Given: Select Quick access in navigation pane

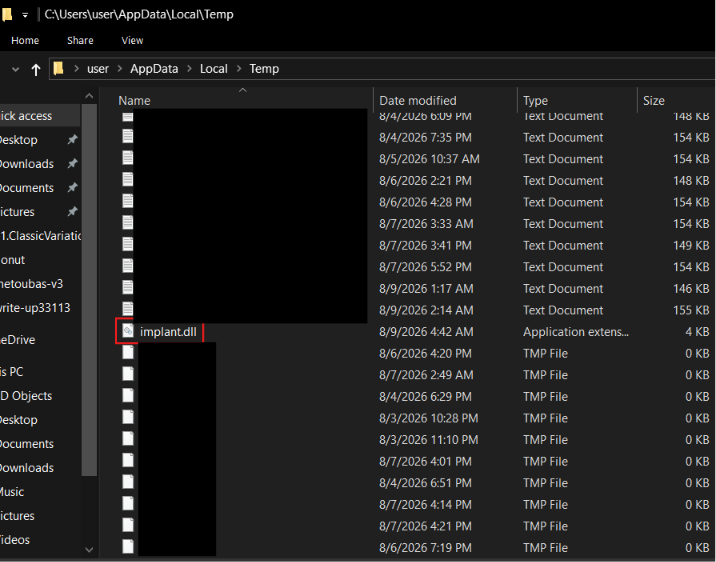Looking at the screenshot, I should coord(26,116).
